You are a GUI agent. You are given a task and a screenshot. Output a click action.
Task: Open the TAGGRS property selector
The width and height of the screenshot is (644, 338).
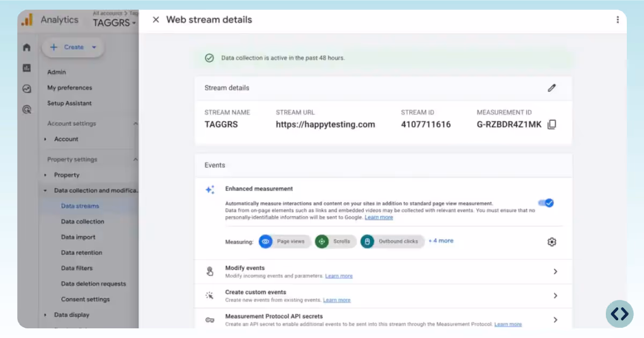[115, 23]
